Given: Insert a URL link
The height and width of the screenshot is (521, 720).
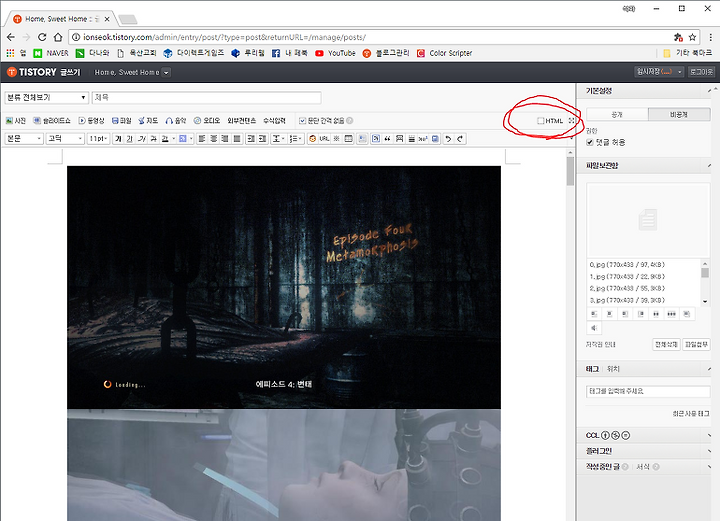Looking at the screenshot, I should pos(324,139).
